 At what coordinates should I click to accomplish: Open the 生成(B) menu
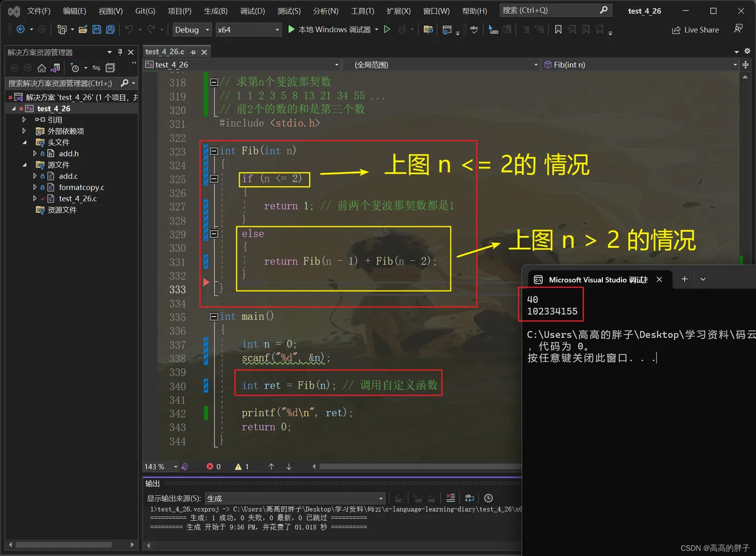pyautogui.click(x=216, y=11)
